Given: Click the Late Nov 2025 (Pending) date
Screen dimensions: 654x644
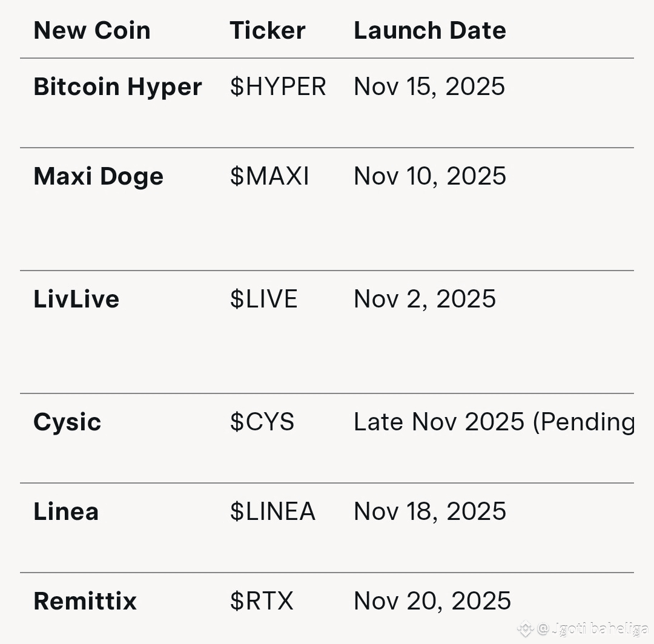Looking at the screenshot, I should (x=493, y=422).
